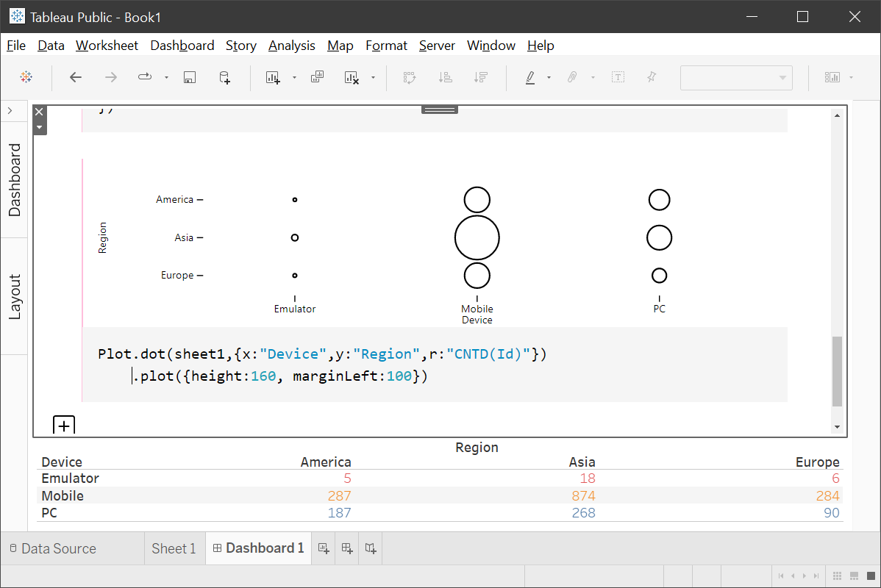
Task: Click the Sort Descending toolbar icon
Action: click(x=481, y=77)
